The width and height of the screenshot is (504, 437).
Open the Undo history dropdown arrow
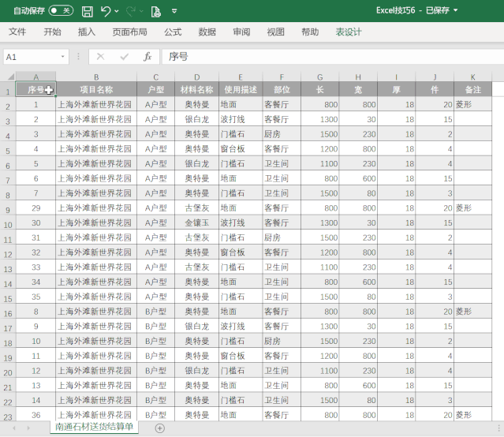click(117, 12)
